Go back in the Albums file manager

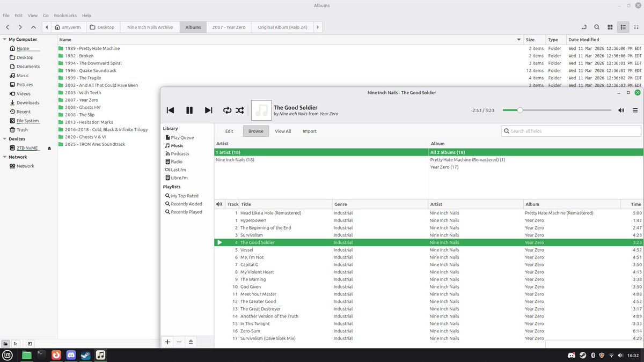tap(8, 27)
